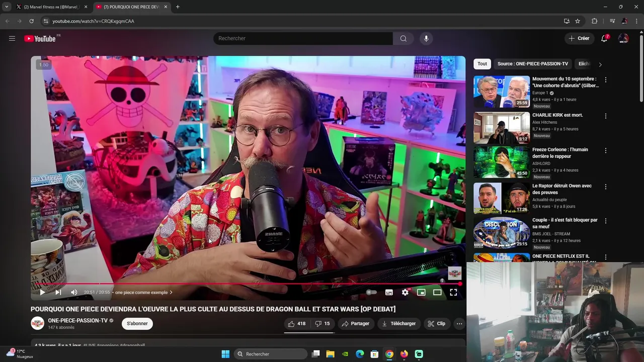644x362 pixels.
Task: Open options menu for 'Le Raptor détruit Owen'
Action: [606, 187]
